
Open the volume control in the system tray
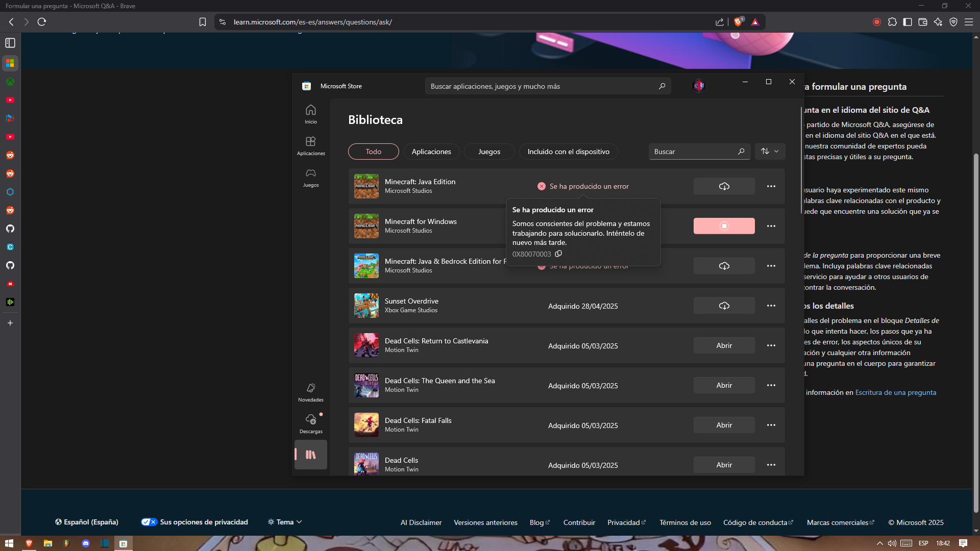892,543
